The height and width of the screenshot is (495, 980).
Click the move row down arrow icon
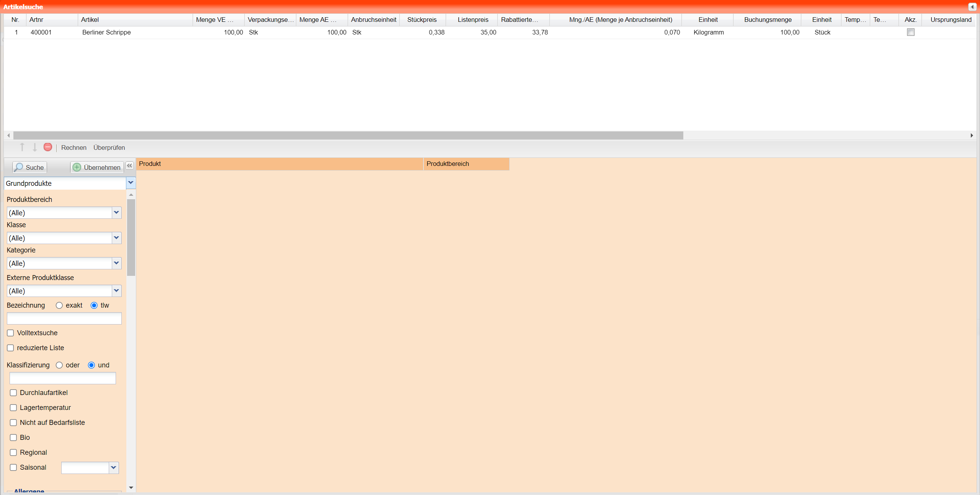(x=34, y=147)
